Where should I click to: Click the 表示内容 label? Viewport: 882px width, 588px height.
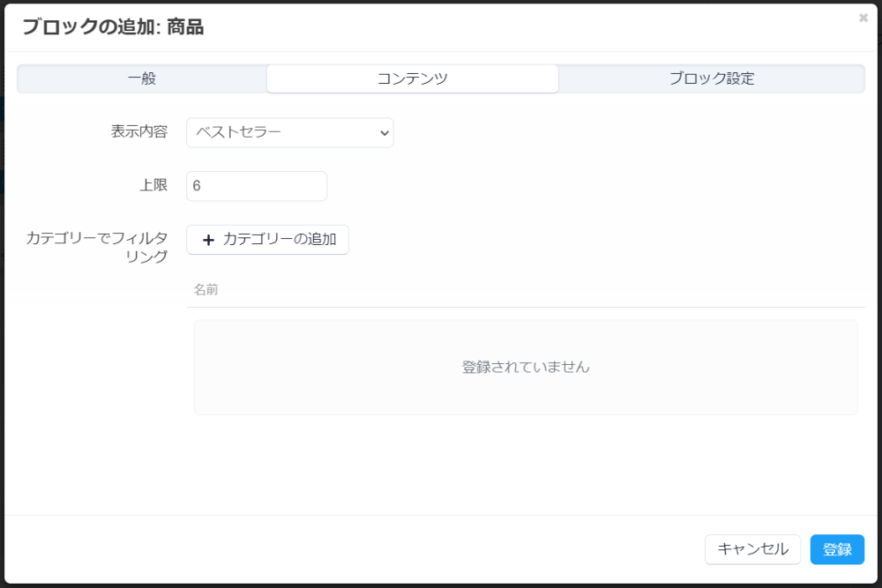click(x=139, y=131)
